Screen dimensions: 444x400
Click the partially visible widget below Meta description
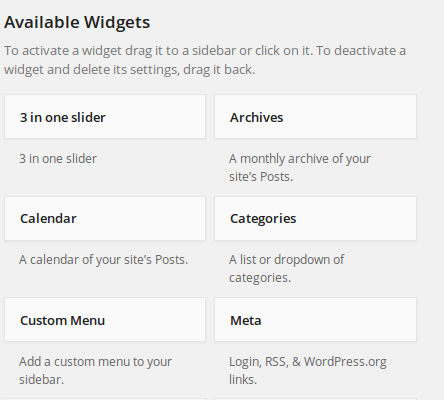point(315,399)
